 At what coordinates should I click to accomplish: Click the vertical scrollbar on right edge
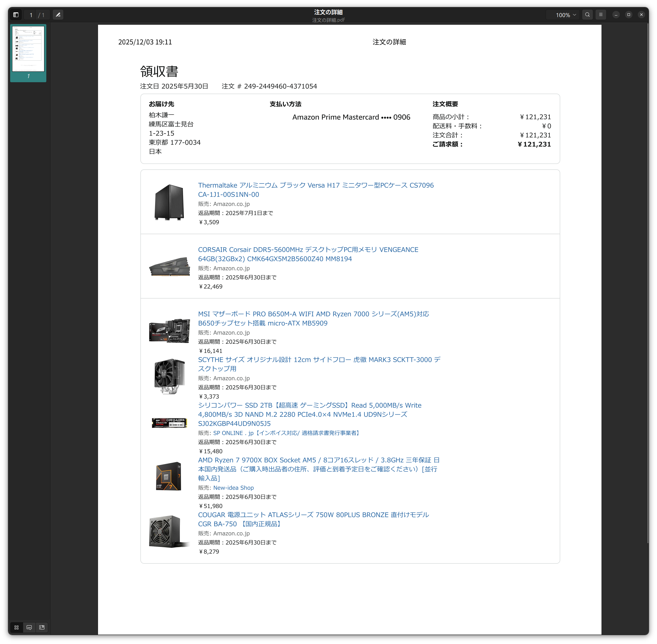tap(647, 284)
